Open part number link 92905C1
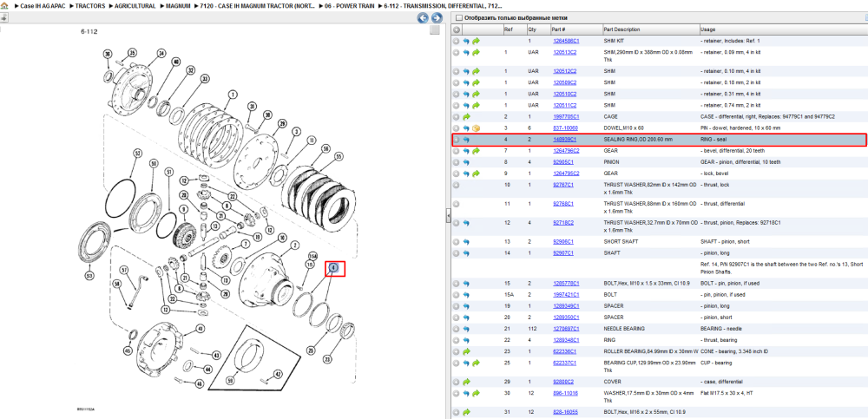The height and width of the screenshot is (419, 868). [563, 162]
